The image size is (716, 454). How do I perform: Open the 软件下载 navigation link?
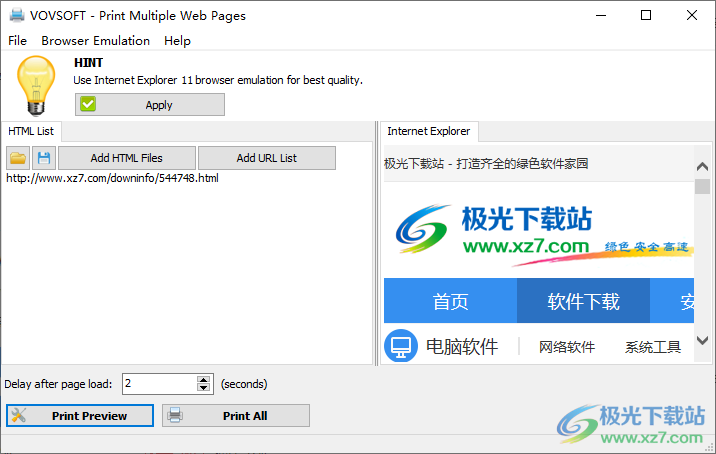coord(583,301)
